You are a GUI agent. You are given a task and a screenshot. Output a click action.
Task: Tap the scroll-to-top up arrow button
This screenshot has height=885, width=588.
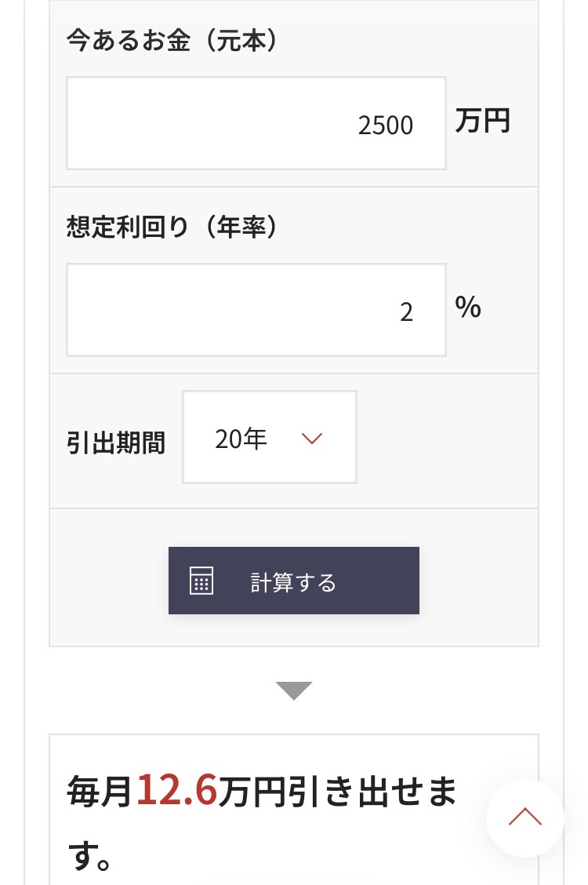click(x=524, y=818)
